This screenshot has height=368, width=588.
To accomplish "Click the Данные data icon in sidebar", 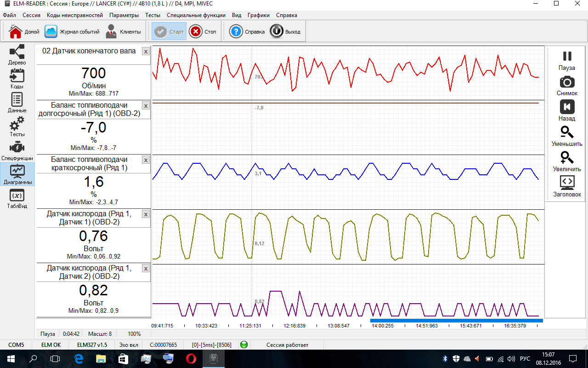I will point(17,101).
